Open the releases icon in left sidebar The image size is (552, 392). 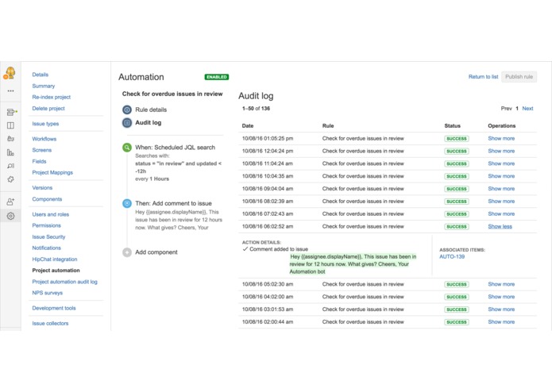point(10,139)
